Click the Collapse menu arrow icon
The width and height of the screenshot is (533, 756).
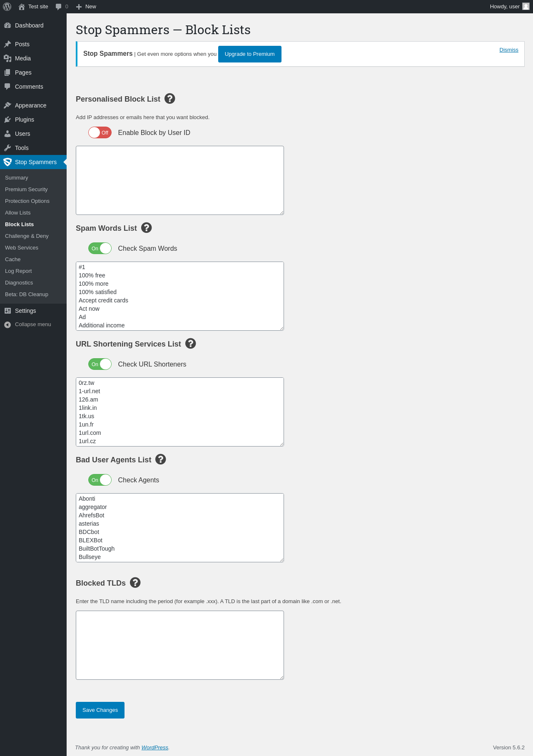(7, 324)
